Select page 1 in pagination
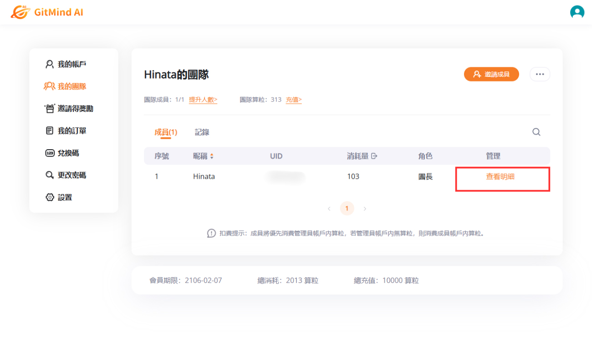 (x=347, y=208)
